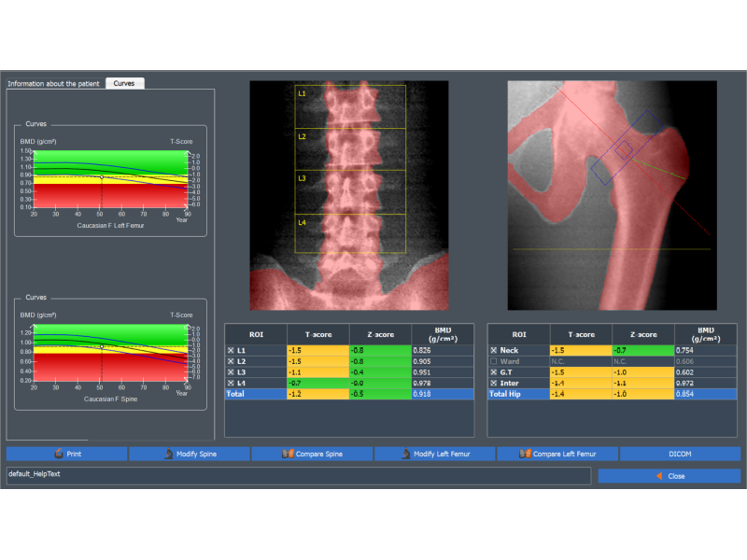Image resolution: width=747 pixels, height=560 pixels.
Task: Toggle the L3 ROI checkbox
Action: pos(231,372)
